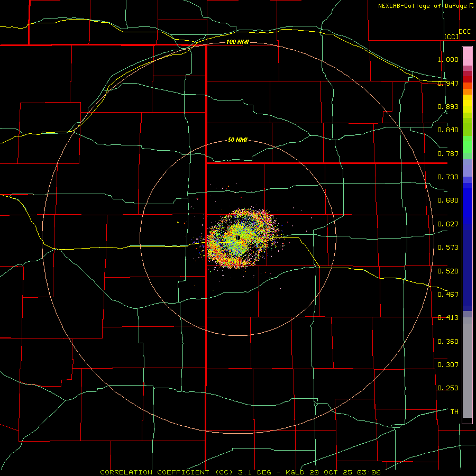
Task: Click the [CC] units label above the color bar
Action: 452,36
